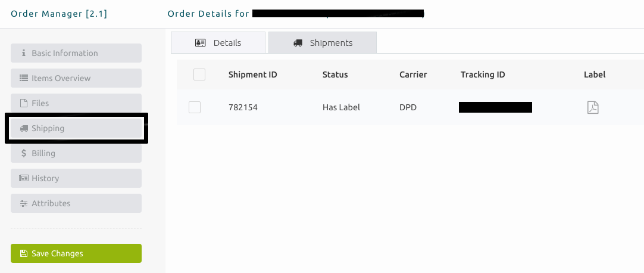The height and width of the screenshot is (273, 644).
Task: Switch to the Shipments tab
Action: click(323, 43)
